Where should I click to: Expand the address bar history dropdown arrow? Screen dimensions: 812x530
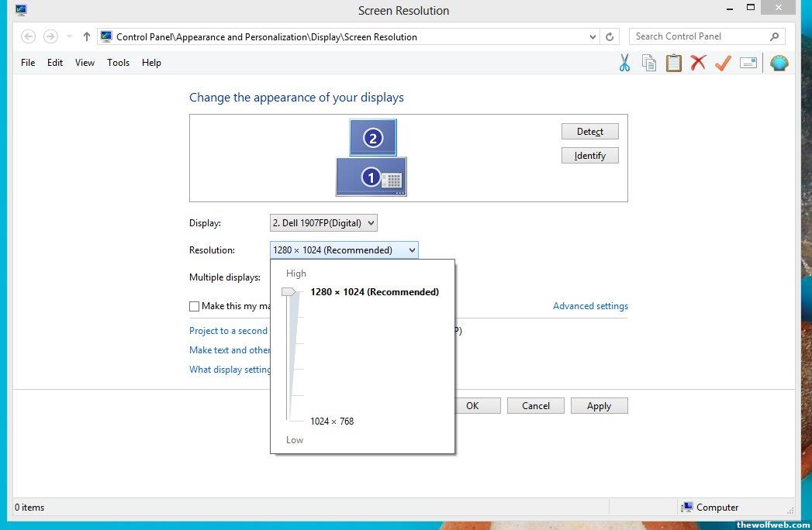coord(593,36)
